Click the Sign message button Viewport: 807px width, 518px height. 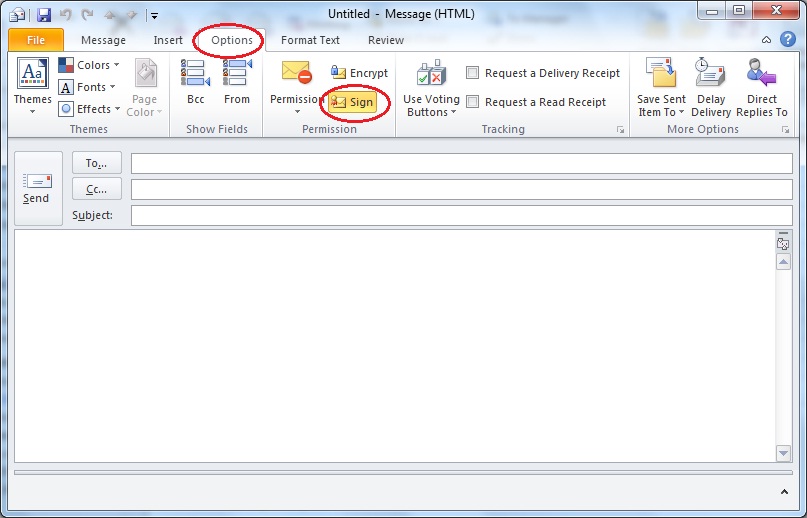point(353,103)
